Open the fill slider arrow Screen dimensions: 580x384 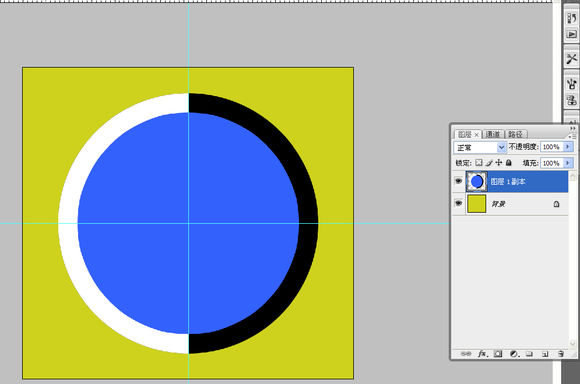[568, 163]
